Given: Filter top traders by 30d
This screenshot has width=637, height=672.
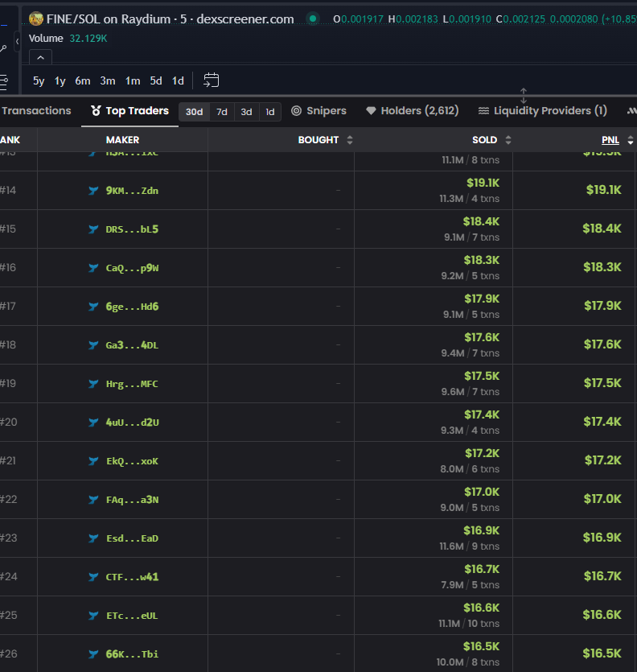Looking at the screenshot, I should [194, 112].
